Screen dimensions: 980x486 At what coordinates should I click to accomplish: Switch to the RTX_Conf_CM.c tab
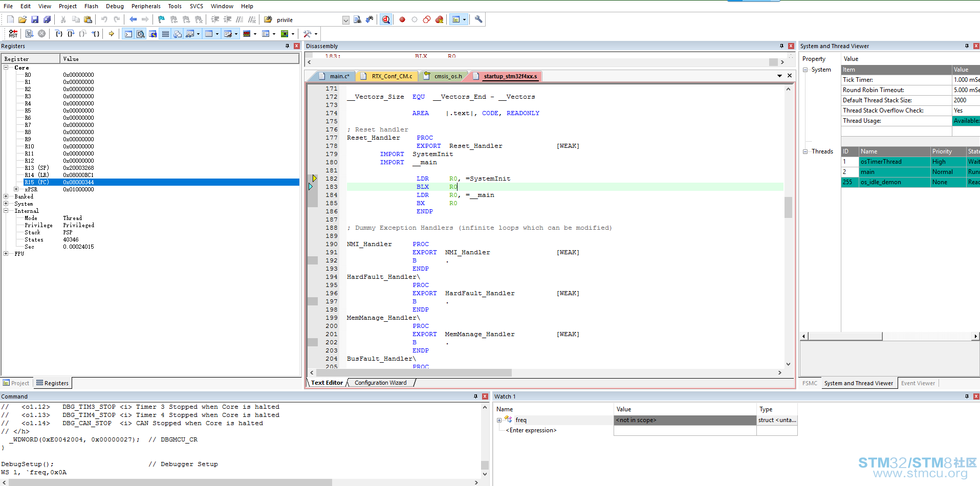point(387,76)
